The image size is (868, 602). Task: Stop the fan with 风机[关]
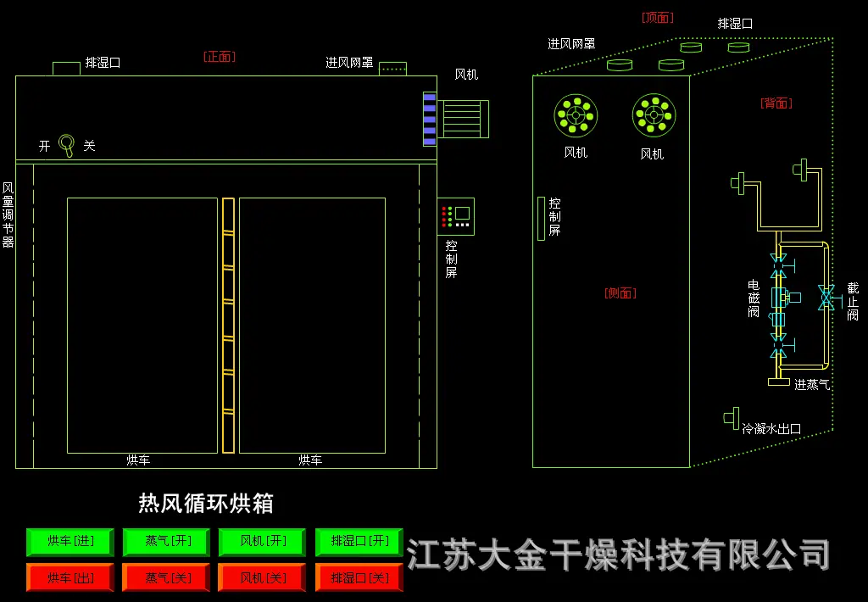(x=263, y=577)
